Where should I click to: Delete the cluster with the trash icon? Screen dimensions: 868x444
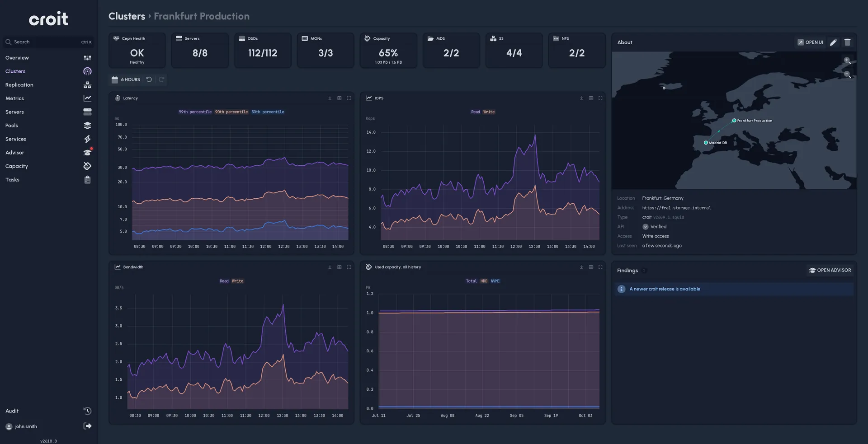847,42
